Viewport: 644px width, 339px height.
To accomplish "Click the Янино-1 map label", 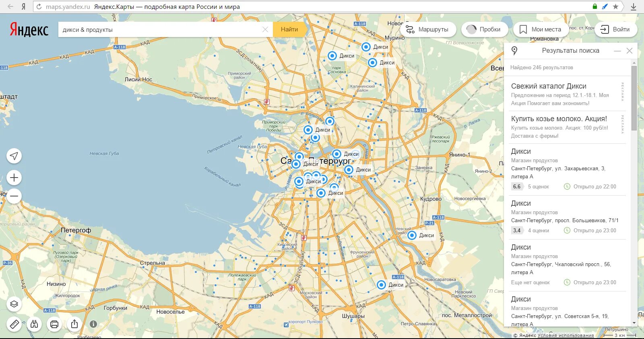I will (460, 155).
